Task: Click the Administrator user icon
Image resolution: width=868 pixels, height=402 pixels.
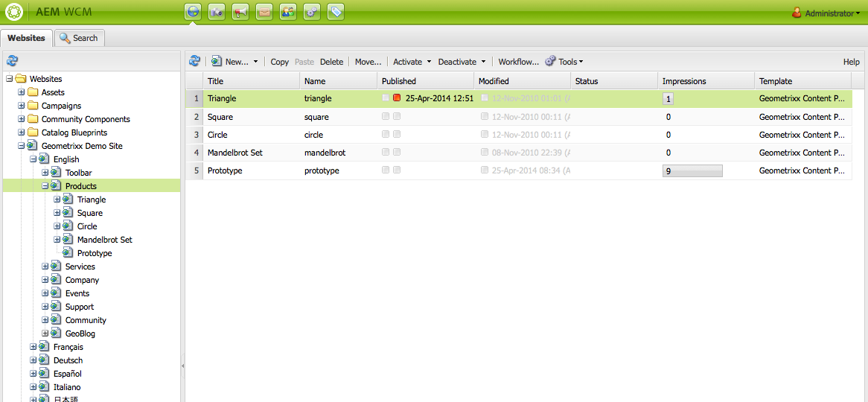Action: 797,13
